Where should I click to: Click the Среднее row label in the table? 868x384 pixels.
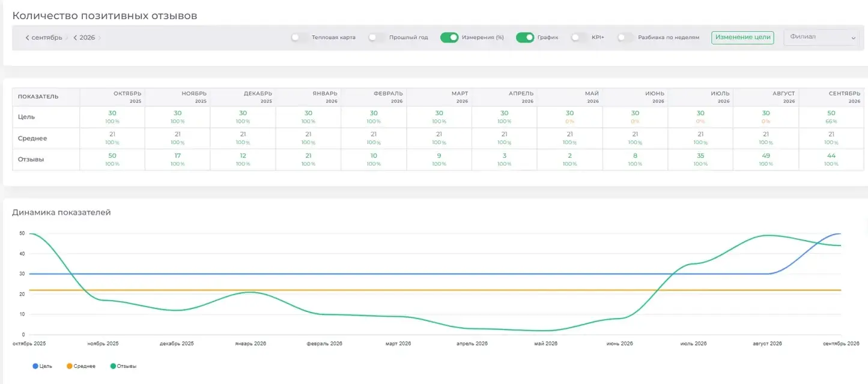point(32,139)
